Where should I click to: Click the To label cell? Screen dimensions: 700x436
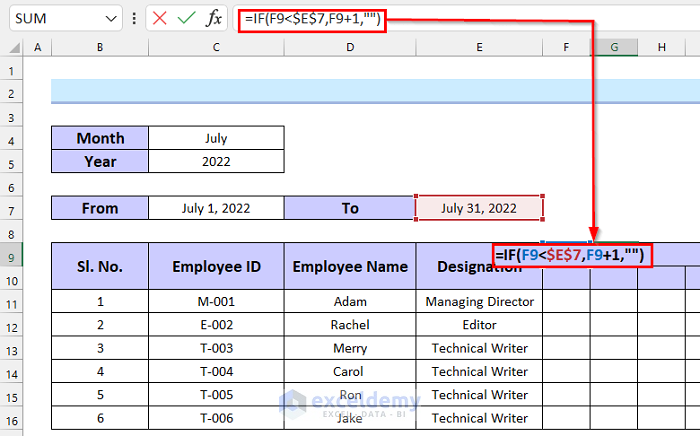pyautogui.click(x=350, y=208)
